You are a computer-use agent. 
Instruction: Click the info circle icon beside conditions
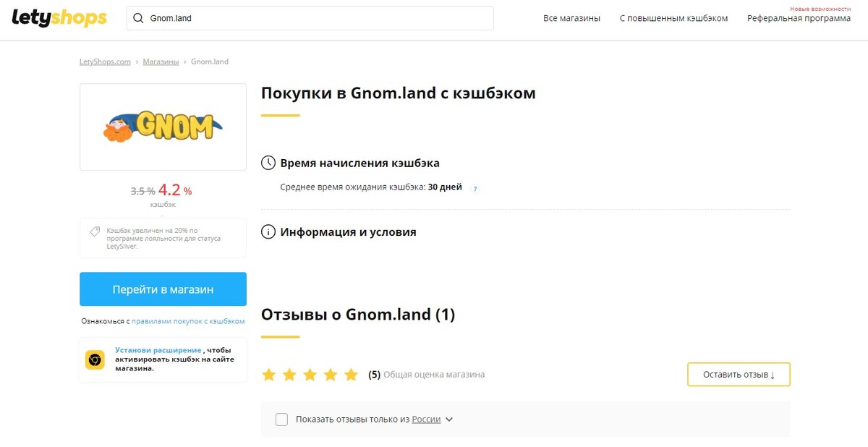coord(268,232)
